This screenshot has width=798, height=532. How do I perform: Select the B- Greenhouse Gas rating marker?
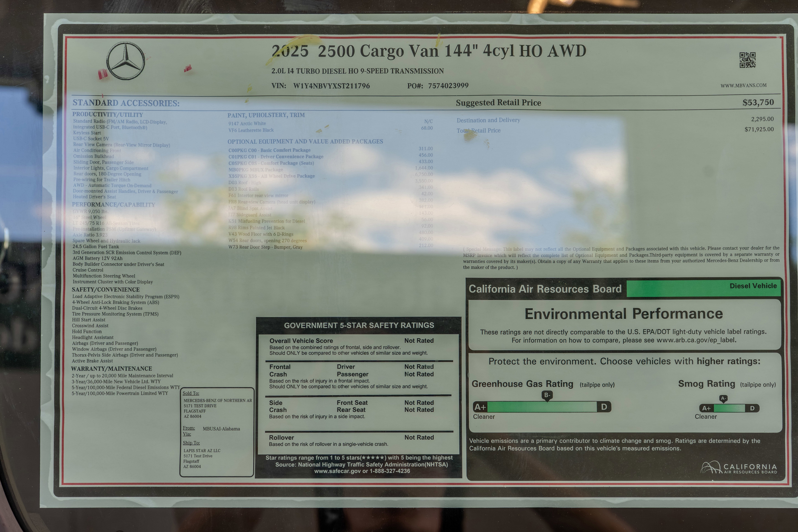tap(547, 396)
